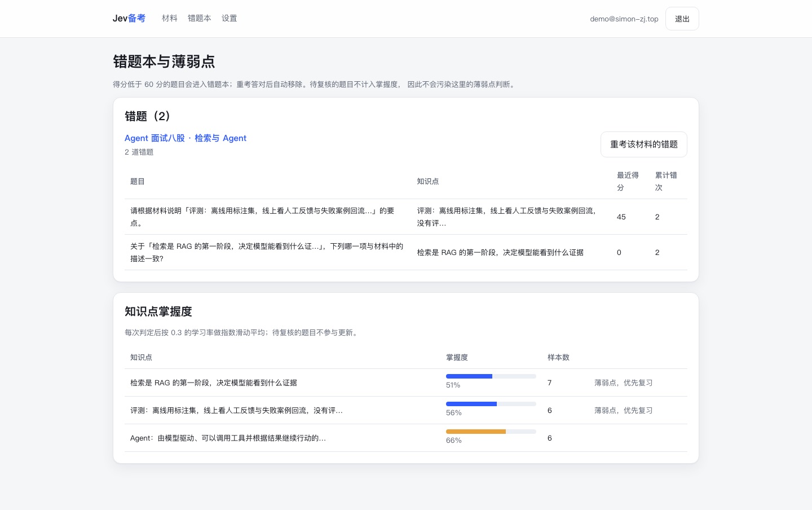The width and height of the screenshot is (812, 510).
Task: Click the 最近得分 column header
Action: 628,182
